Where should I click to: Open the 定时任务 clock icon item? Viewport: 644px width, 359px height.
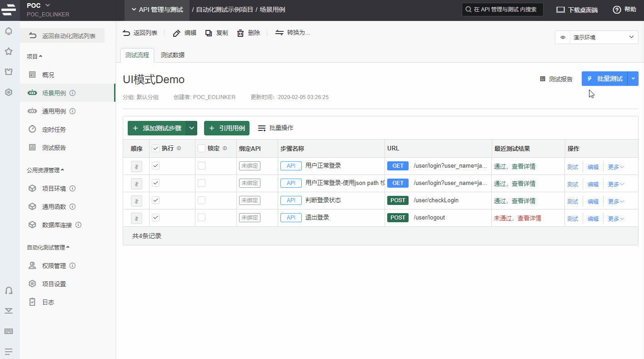pyautogui.click(x=32, y=129)
